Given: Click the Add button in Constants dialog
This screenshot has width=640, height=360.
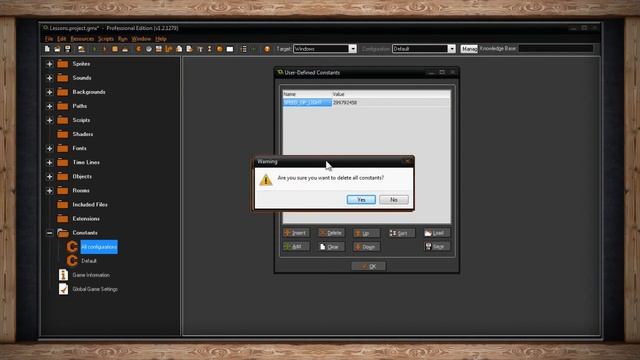Looking at the screenshot, I should click(x=296, y=247).
